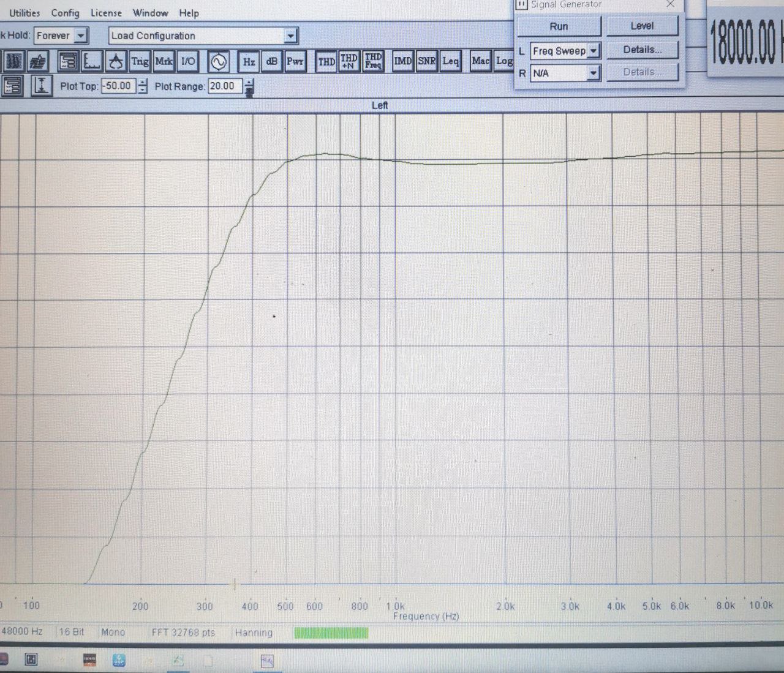Open the Config menu
This screenshot has height=673, width=784.
click(x=65, y=13)
